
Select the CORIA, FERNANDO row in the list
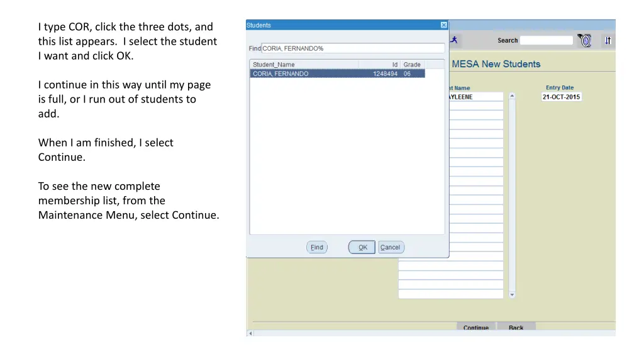point(337,74)
